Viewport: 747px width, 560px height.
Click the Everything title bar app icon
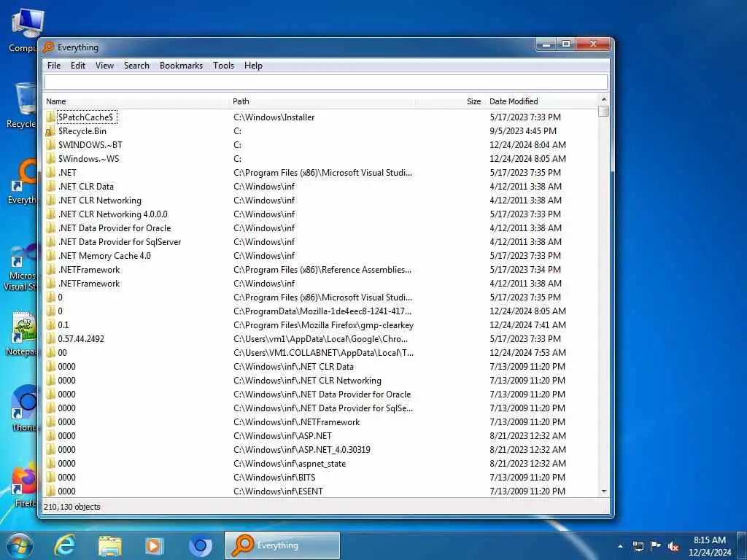[48, 47]
